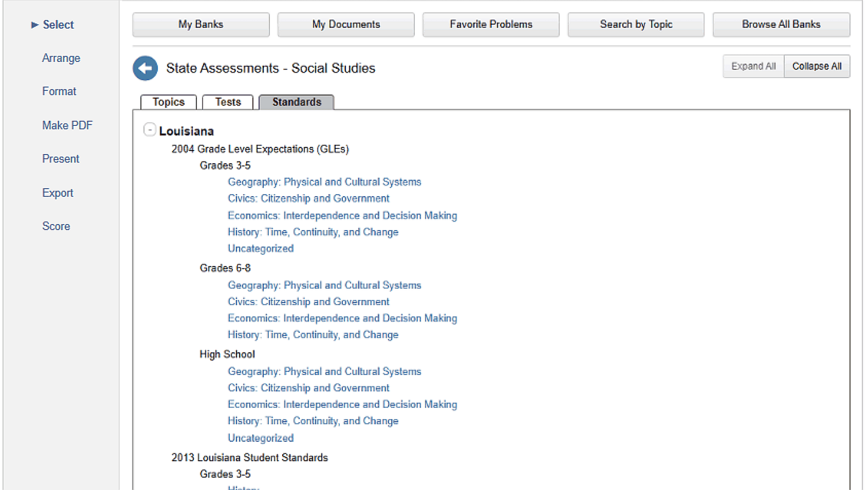
Task: Switch to the Tests tab
Action: (x=228, y=102)
